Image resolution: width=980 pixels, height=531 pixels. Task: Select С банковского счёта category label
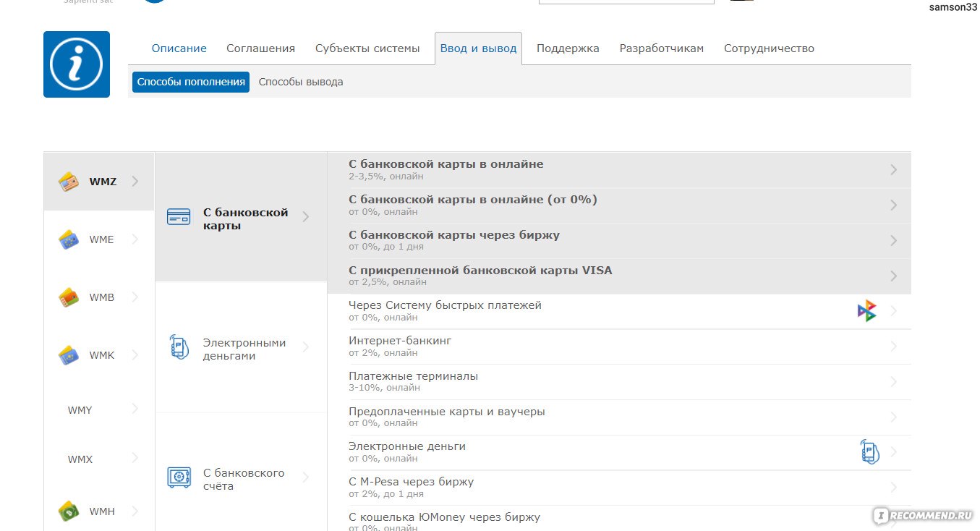click(x=244, y=479)
